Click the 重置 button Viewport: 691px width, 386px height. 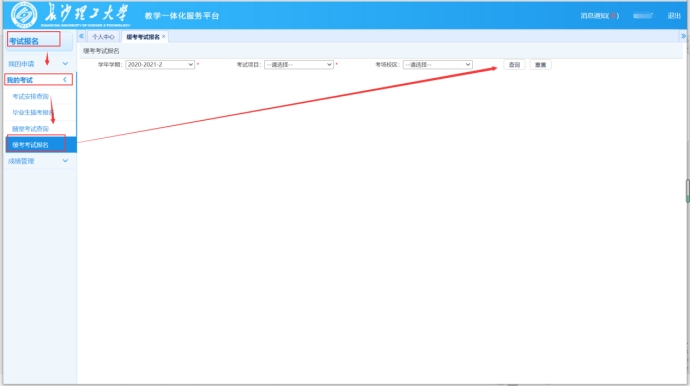click(541, 65)
